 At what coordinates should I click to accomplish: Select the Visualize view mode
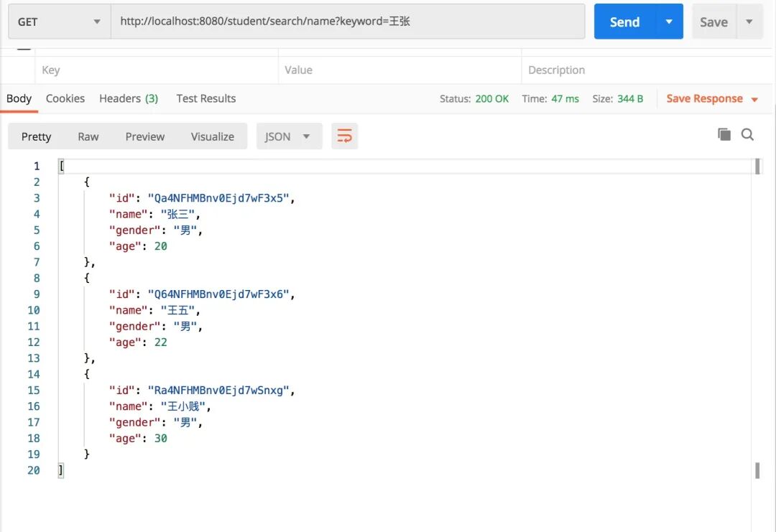(213, 136)
